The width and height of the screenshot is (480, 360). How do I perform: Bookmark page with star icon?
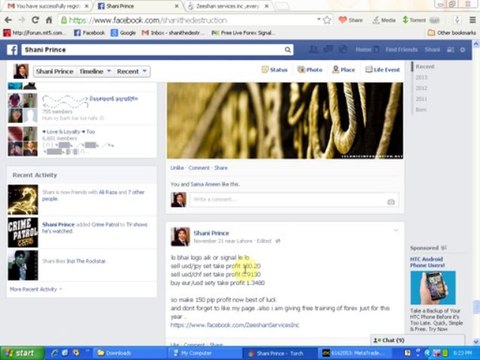(x=327, y=20)
